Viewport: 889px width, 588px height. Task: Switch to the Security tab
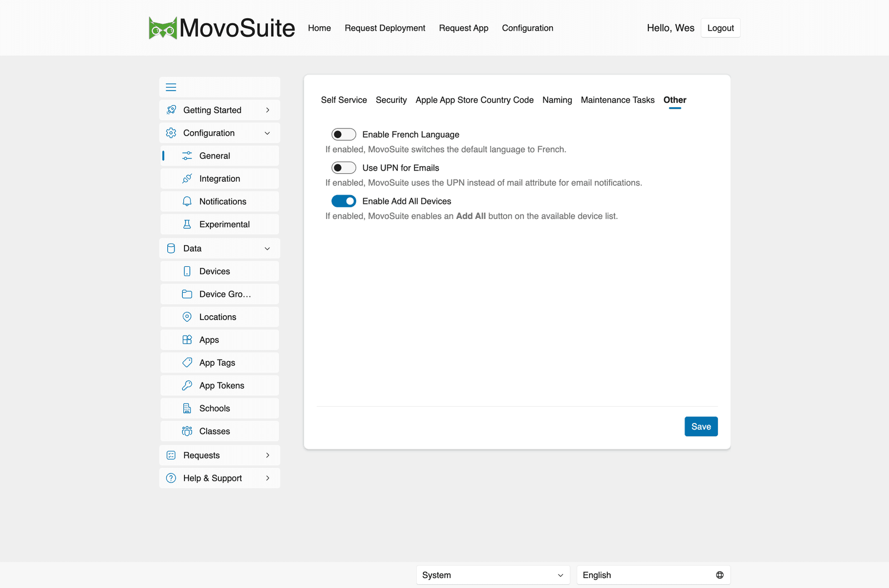click(391, 100)
